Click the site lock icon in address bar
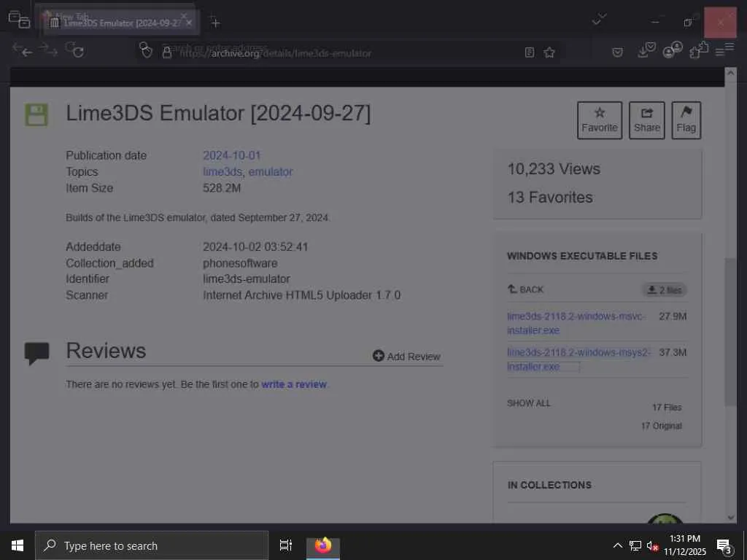Viewport: 747px width, 560px height. (x=167, y=52)
